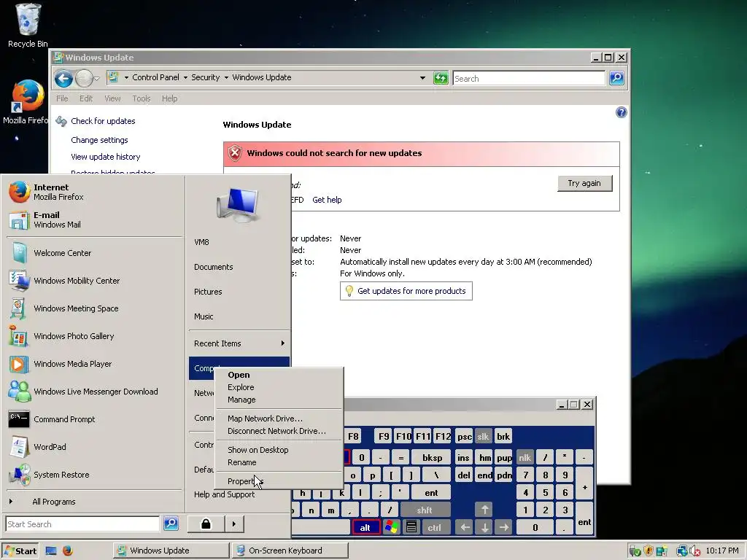Open Change settings link
The image size is (747, 560).
tap(99, 140)
